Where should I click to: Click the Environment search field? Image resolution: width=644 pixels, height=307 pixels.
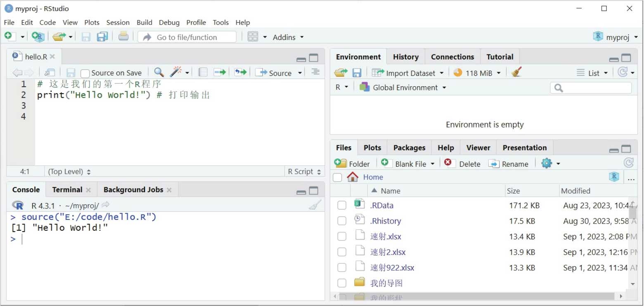point(591,87)
